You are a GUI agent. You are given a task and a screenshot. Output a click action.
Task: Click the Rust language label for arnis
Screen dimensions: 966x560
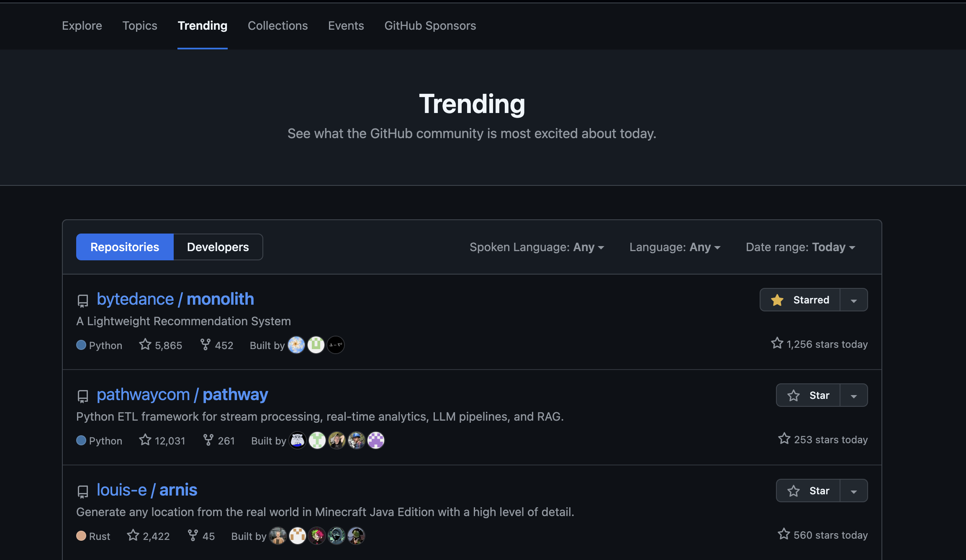(x=93, y=536)
